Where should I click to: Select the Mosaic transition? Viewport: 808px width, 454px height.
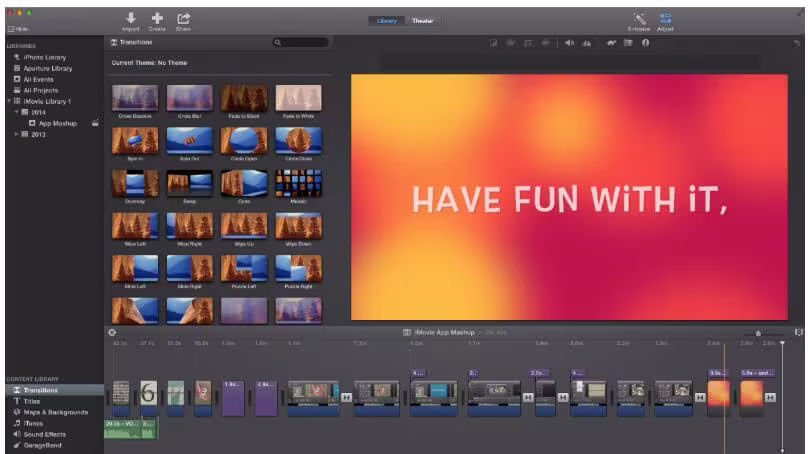pos(298,183)
